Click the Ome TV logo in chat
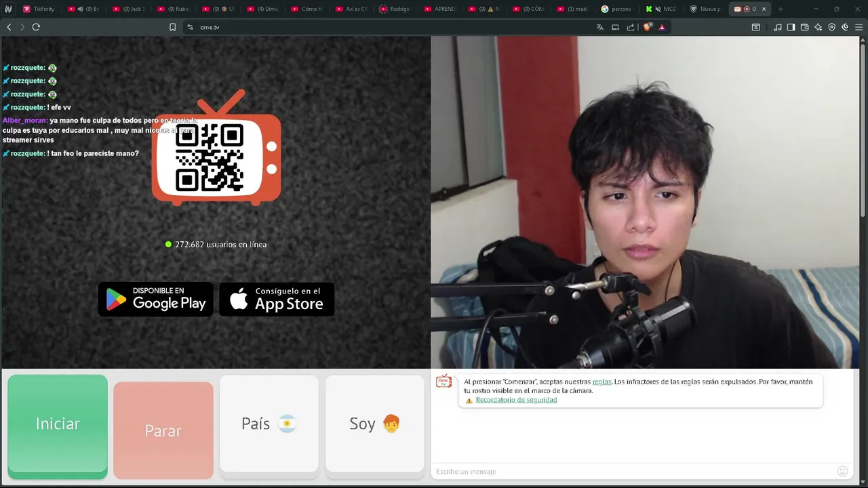 (x=443, y=382)
